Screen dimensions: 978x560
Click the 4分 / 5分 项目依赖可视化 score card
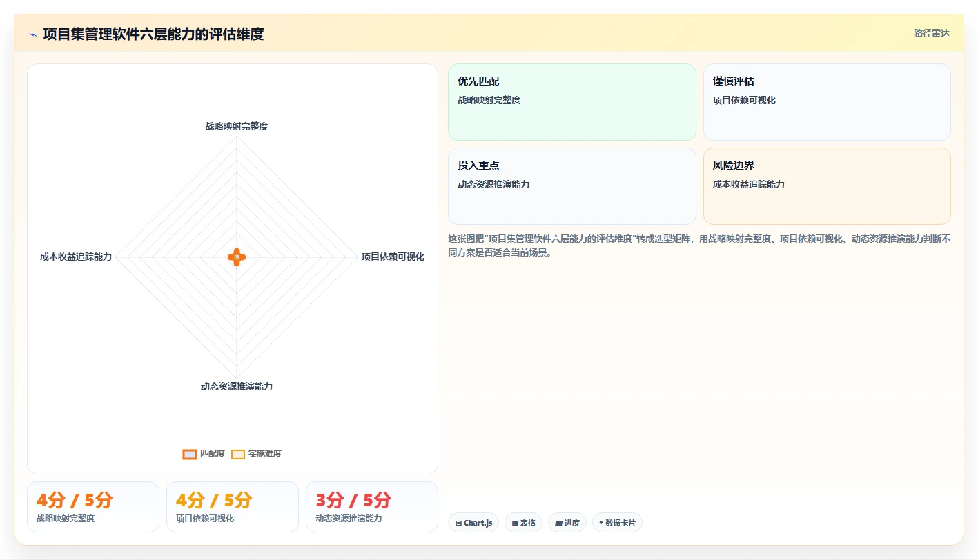(233, 507)
